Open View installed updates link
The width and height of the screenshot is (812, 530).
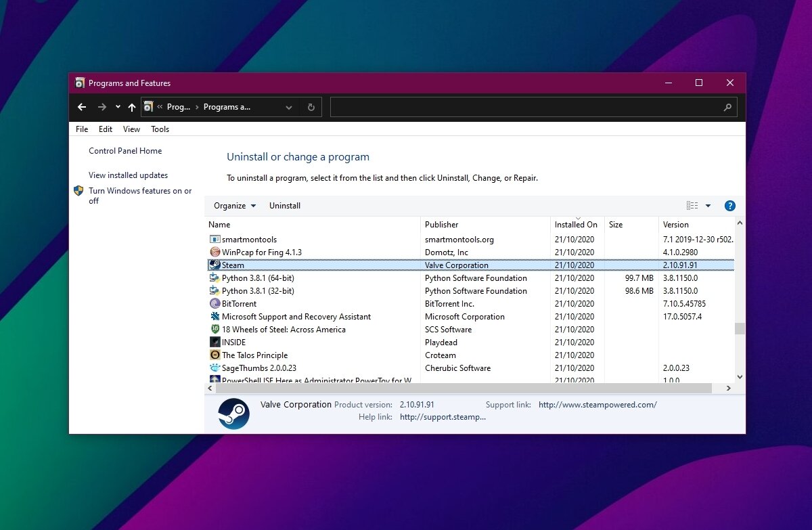[x=128, y=175]
